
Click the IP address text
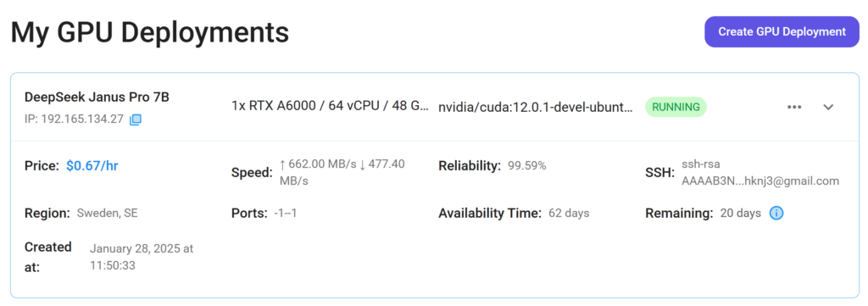(74, 120)
